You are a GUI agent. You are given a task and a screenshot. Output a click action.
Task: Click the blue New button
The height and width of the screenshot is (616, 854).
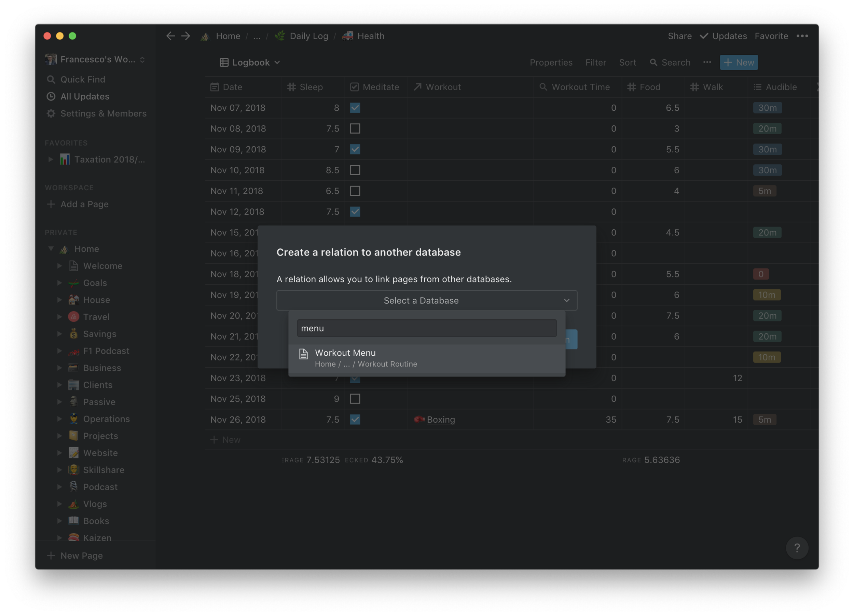coord(739,63)
